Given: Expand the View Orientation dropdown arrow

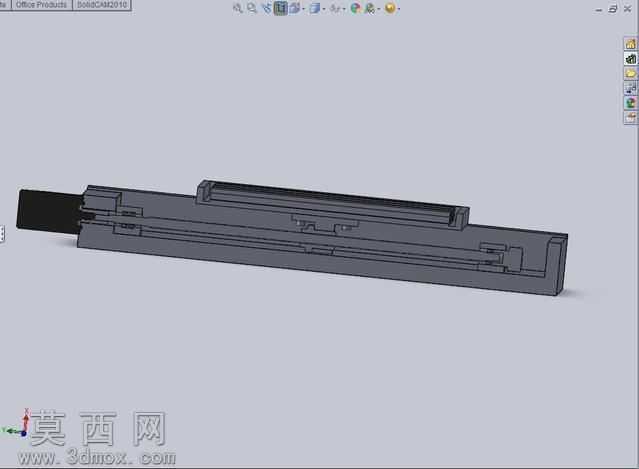Looking at the screenshot, I should point(304,9).
